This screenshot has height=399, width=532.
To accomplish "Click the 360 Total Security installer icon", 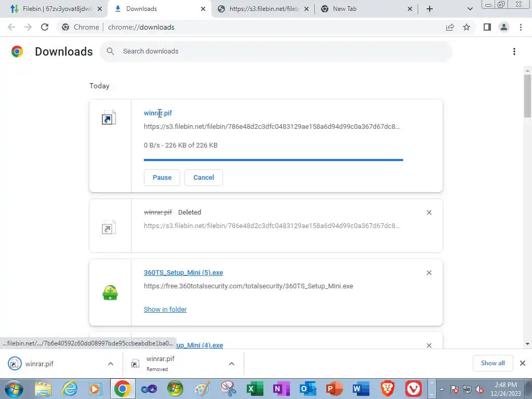I will [x=110, y=292].
